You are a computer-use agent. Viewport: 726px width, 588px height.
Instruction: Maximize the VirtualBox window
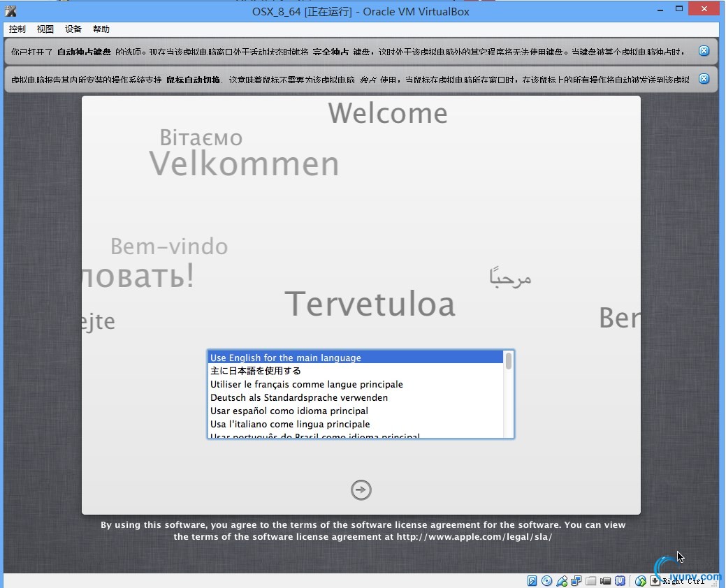679,9
